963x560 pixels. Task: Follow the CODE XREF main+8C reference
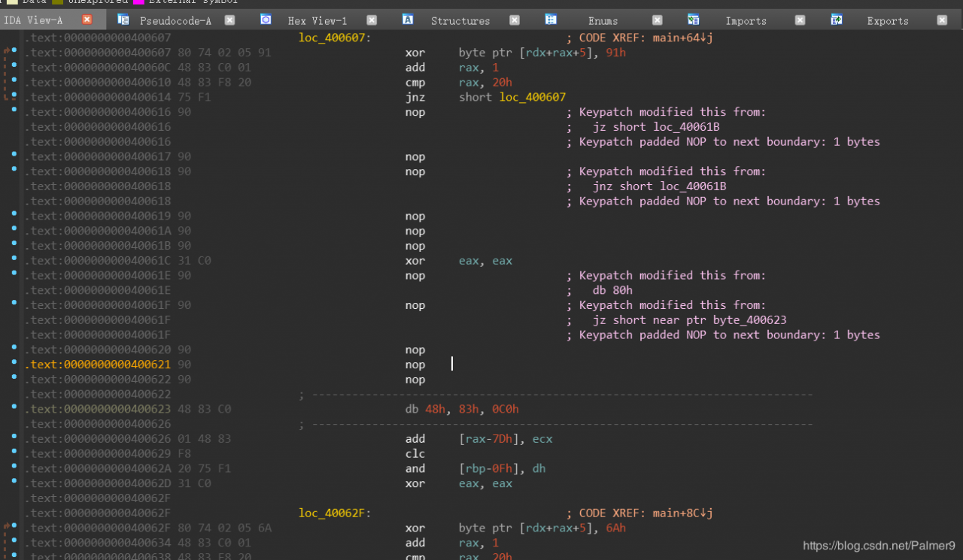[646, 513]
